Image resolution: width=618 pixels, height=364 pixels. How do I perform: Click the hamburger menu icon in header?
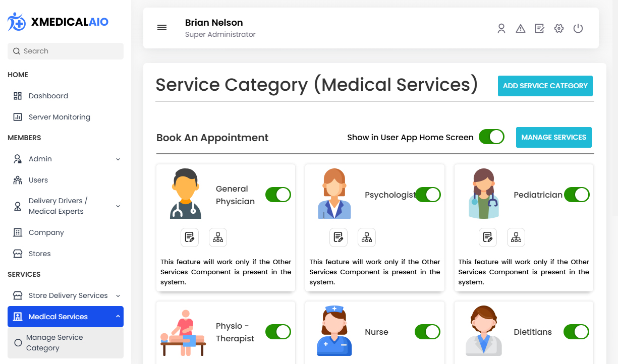click(162, 28)
